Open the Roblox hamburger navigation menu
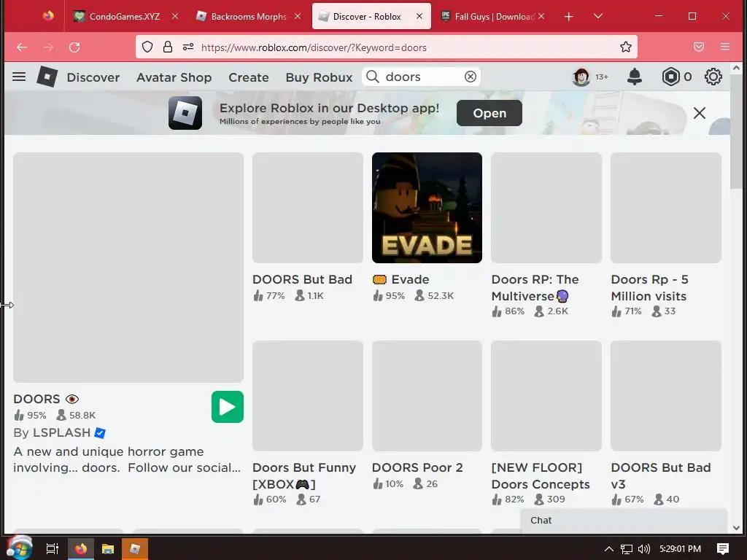Screen dimensions: 747x560 point(19,77)
